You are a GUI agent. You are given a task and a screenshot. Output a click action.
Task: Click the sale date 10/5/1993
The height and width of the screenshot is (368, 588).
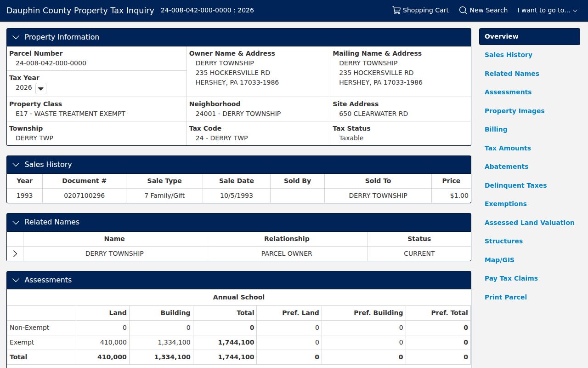237,195
